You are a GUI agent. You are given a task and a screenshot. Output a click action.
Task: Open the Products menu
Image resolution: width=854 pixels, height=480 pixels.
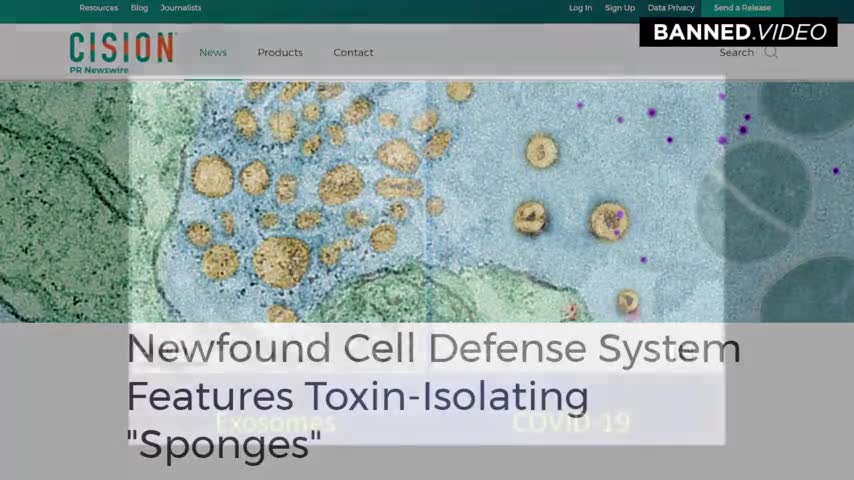(x=280, y=52)
